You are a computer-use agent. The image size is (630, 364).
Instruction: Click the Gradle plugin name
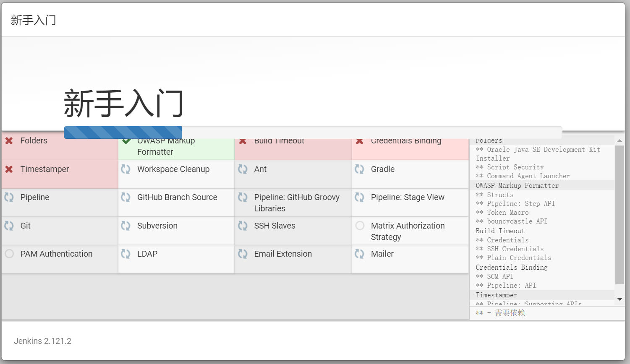pos(383,169)
